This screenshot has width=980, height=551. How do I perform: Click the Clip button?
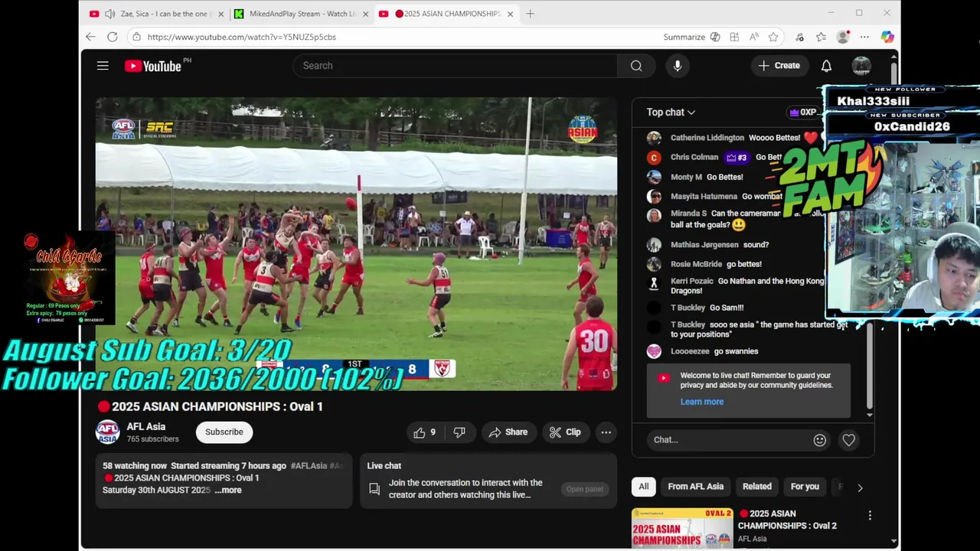click(566, 432)
